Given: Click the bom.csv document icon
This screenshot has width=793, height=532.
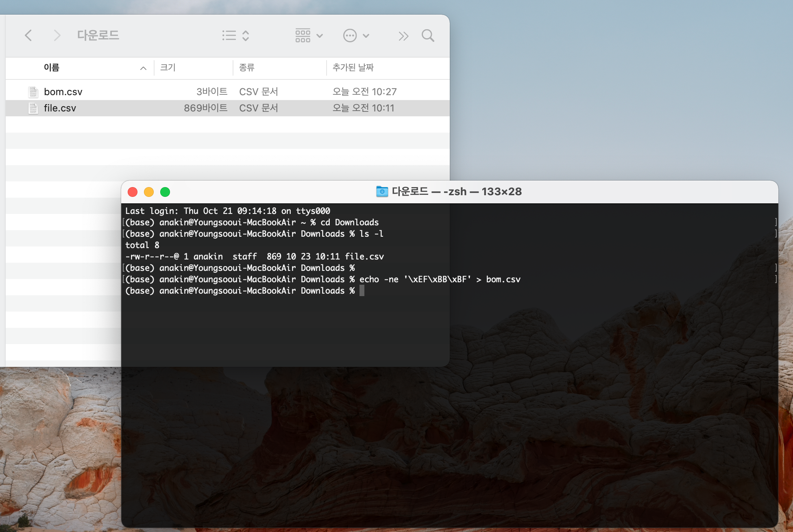Looking at the screenshot, I should coord(33,92).
